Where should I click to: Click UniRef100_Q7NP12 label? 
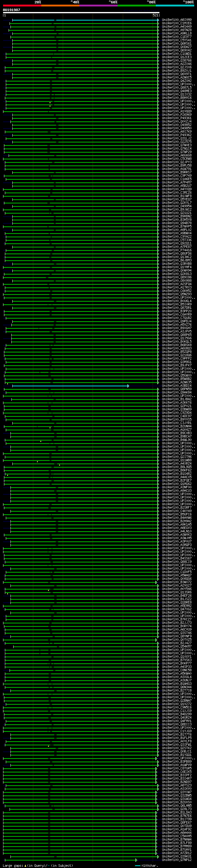click(x=176, y=860)
